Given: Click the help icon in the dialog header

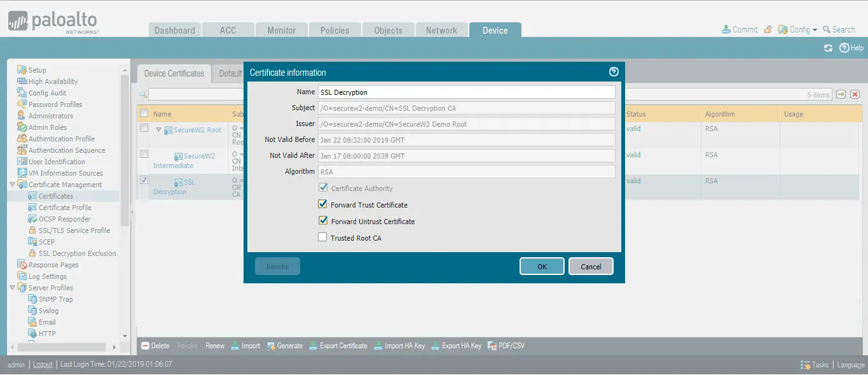Looking at the screenshot, I should click(x=614, y=72).
